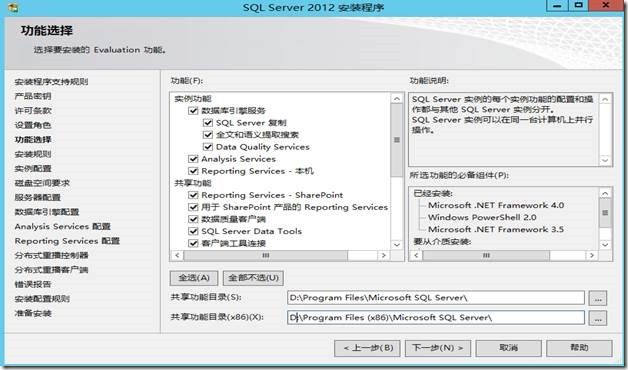This screenshot has width=628, height=370.
Task: Click down arrow of 功能说明 scrollbar
Action: click(605, 160)
